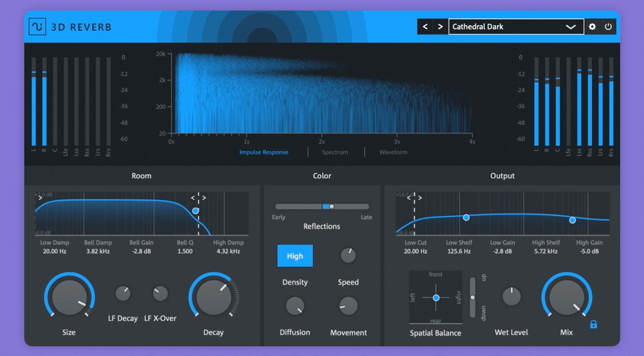This screenshot has height=356, width=644.
Task: Click the Speed knob in Color section
Action: coord(348,255)
